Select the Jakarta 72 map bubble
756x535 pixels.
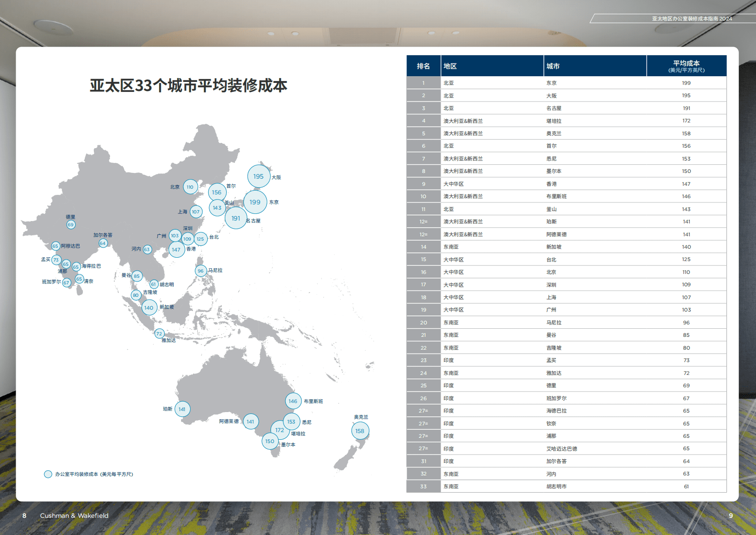pos(159,333)
